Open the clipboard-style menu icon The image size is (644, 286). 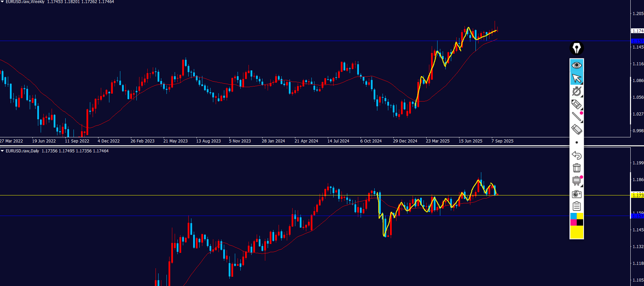coord(577,206)
